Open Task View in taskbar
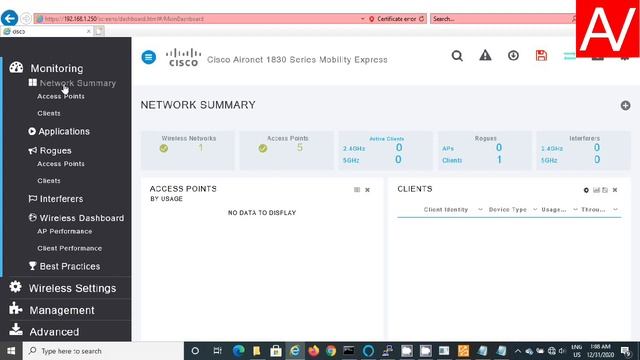This screenshot has width=640, height=360. pyautogui.click(x=217, y=351)
